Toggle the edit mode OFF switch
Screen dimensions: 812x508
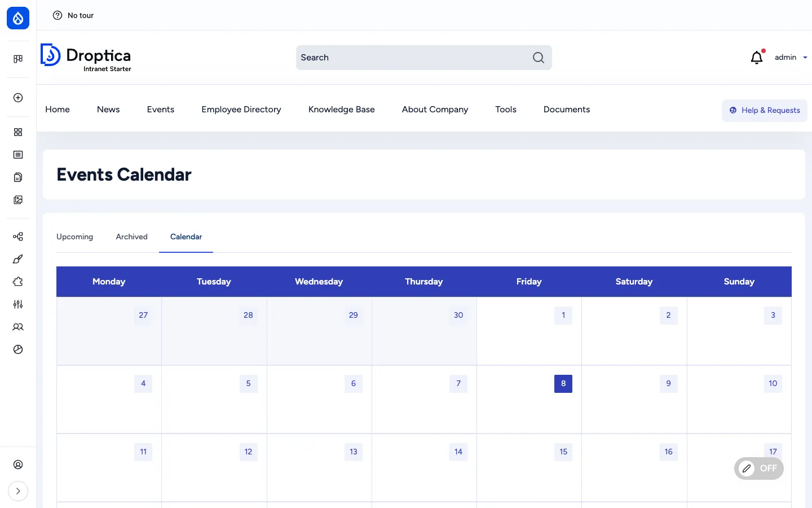759,468
